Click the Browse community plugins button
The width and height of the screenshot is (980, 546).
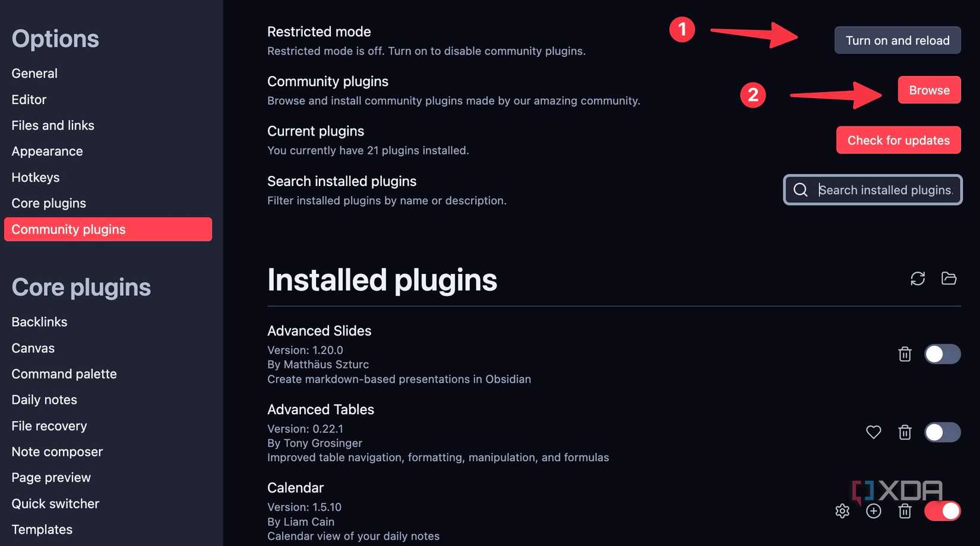tap(929, 90)
